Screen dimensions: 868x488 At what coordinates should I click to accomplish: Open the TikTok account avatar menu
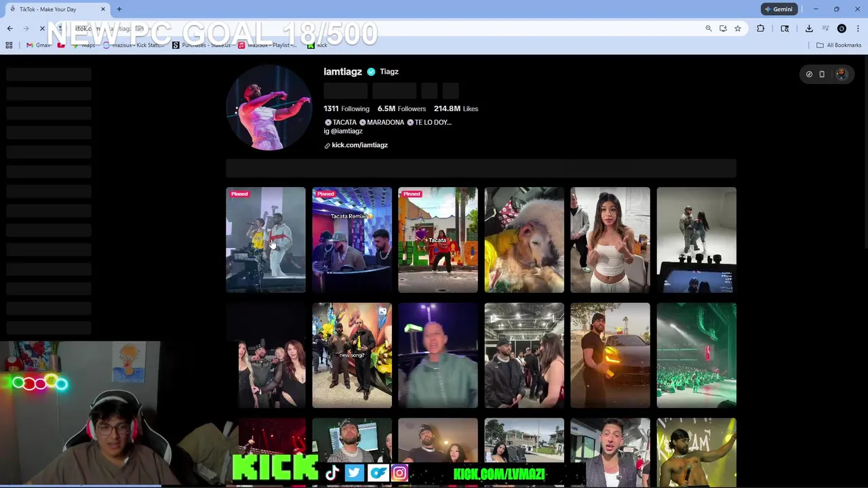tap(842, 75)
